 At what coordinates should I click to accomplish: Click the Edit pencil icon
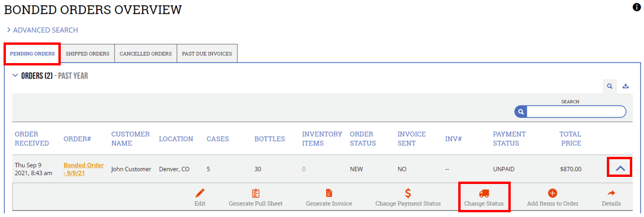(x=199, y=193)
